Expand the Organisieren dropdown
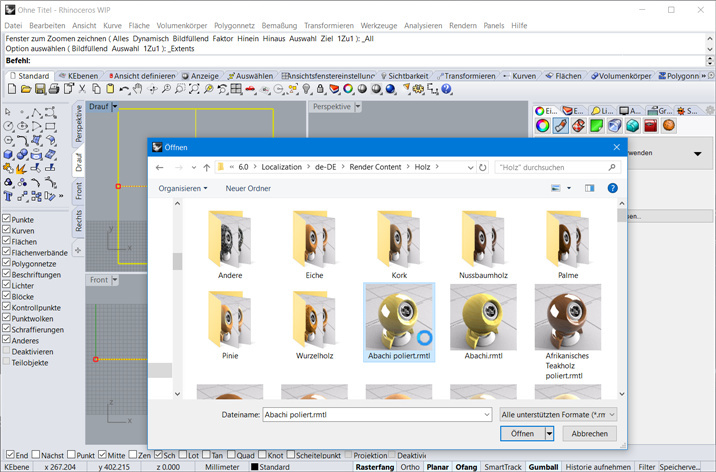 tap(183, 188)
